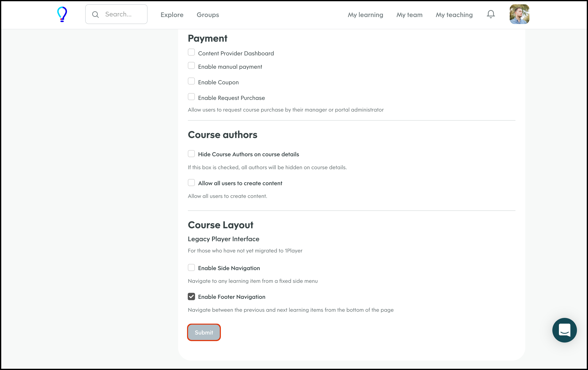588x370 pixels.
Task: Uncheck Enable Footer Navigation
Action: click(x=191, y=296)
